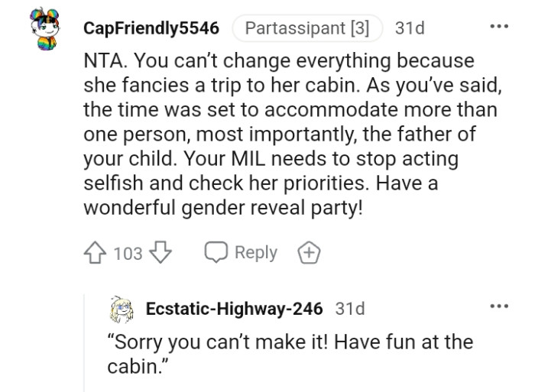Open the 31d timestamp on CapFriendly5546's comment
The height and width of the screenshot is (392, 535).
click(x=409, y=30)
